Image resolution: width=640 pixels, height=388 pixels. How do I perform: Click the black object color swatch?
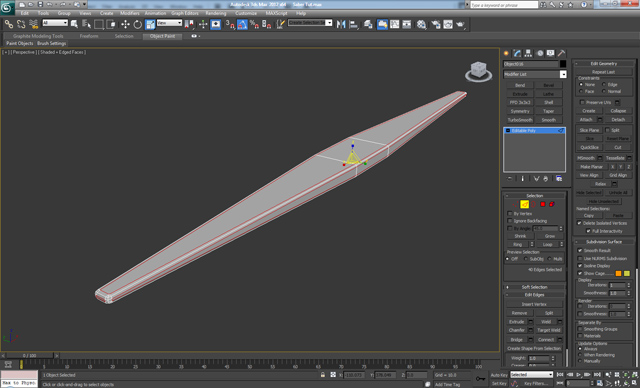(563, 64)
